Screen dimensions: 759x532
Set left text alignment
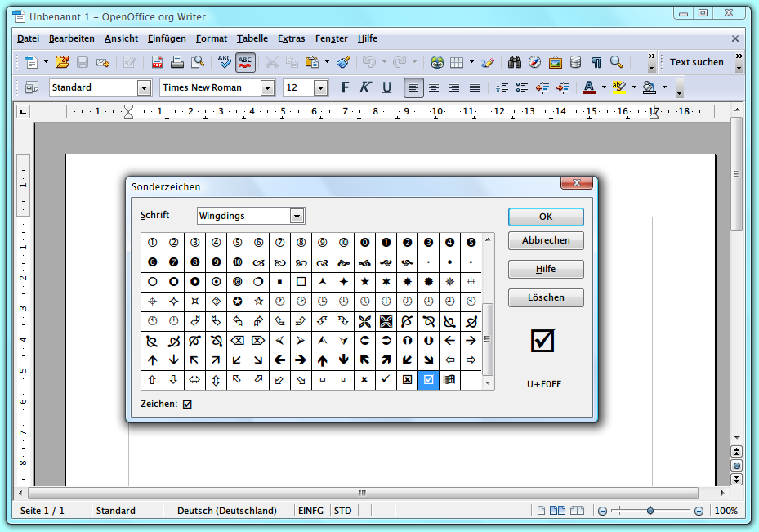[x=413, y=87]
